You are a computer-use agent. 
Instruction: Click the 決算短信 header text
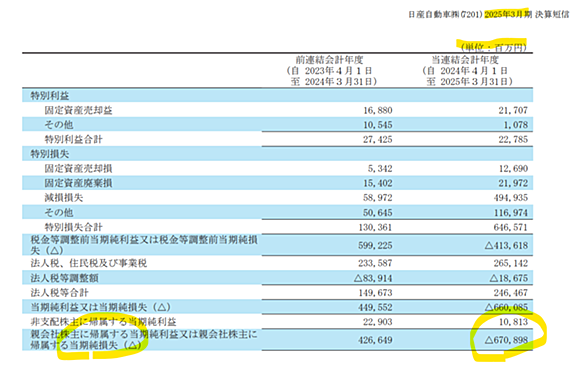[552, 15]
